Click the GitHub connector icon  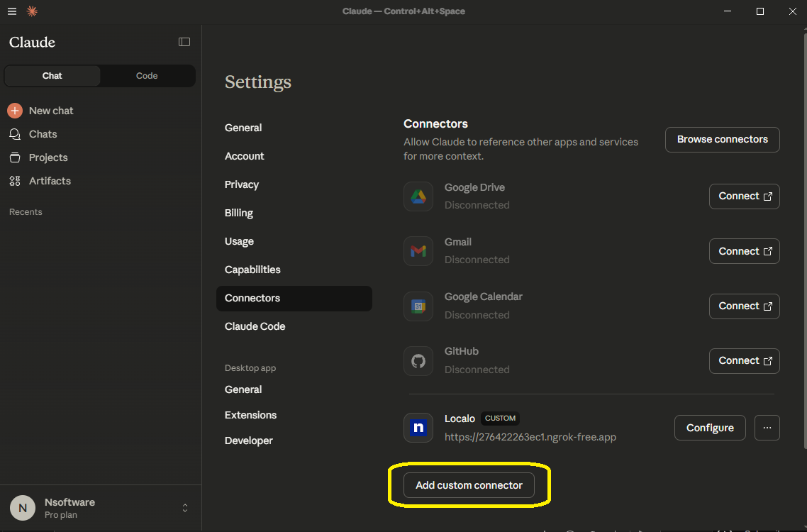pos(418,361)
